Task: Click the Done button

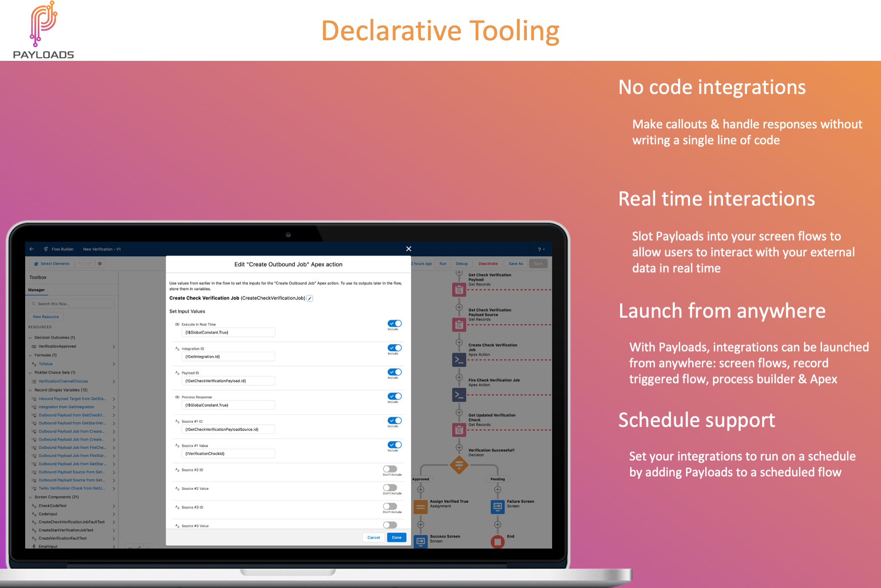Action: (x=396, y=537)
